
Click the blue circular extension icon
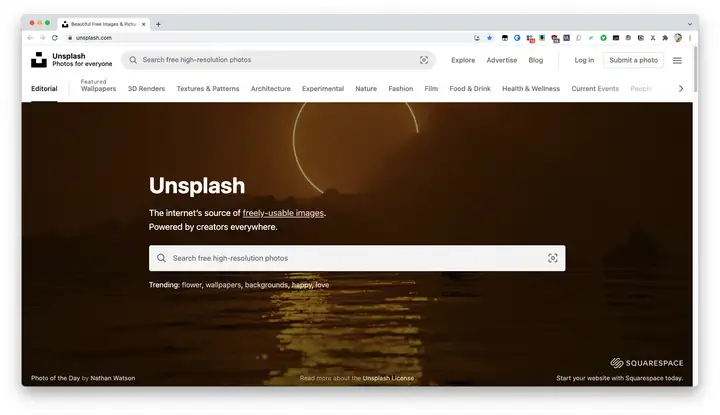(517, 38)
